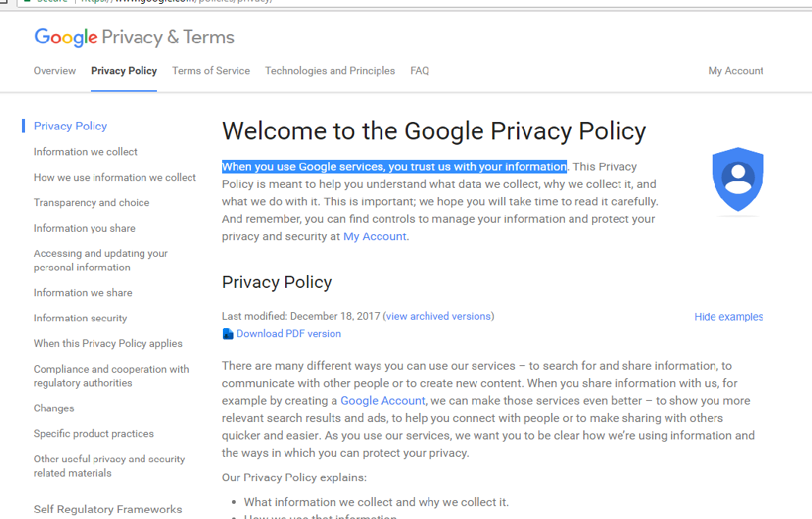The width and height of the screenshot is (812, 519).
Task: Click My Account link in intro paragraph
Action: pyautogui.click(x=375, y=236)
